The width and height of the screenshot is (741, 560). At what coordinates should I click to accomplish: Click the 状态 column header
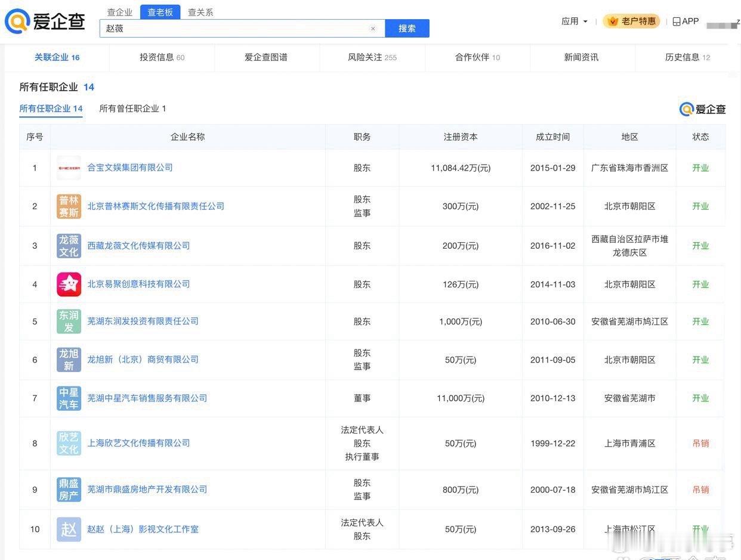coord(700,137)
